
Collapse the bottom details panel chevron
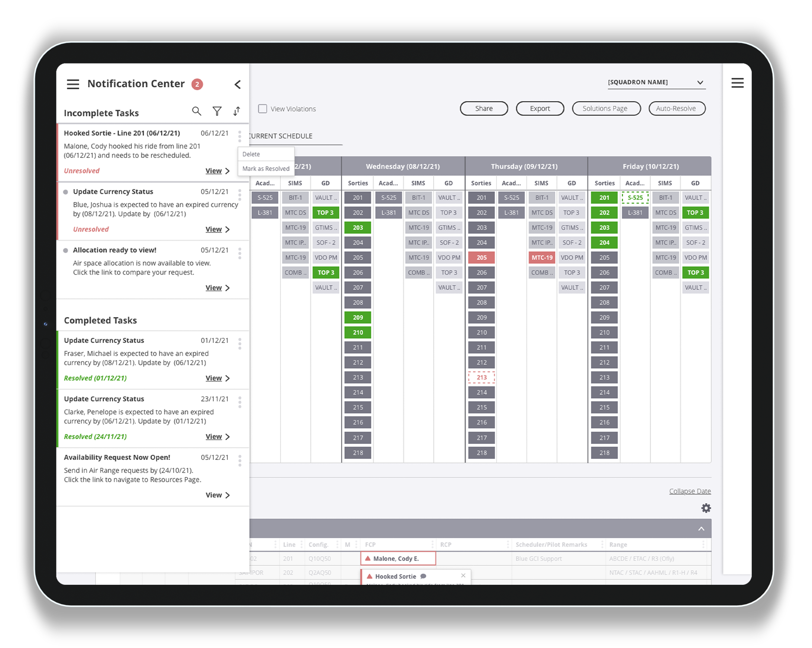coord(701,529)
